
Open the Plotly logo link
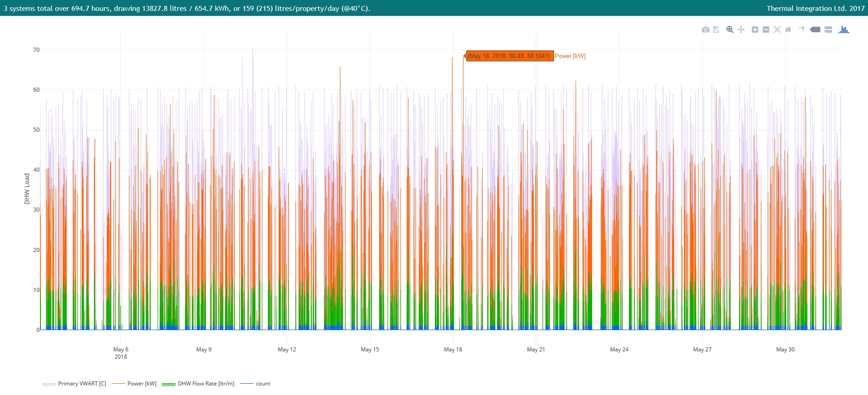[843, 30]
